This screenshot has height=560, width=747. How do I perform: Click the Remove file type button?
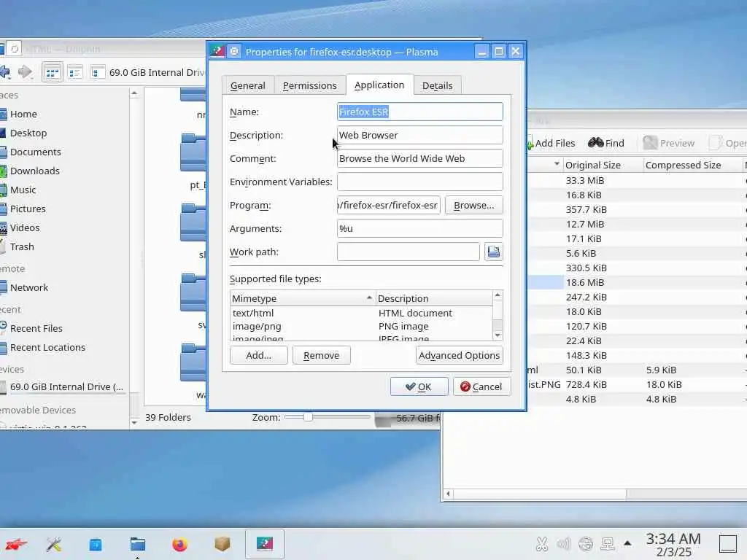(321, 355)
